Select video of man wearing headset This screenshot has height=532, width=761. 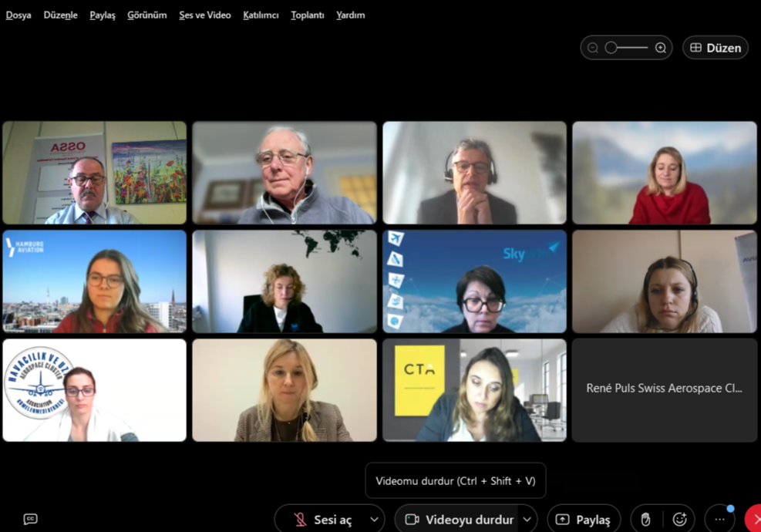(475, 173)
